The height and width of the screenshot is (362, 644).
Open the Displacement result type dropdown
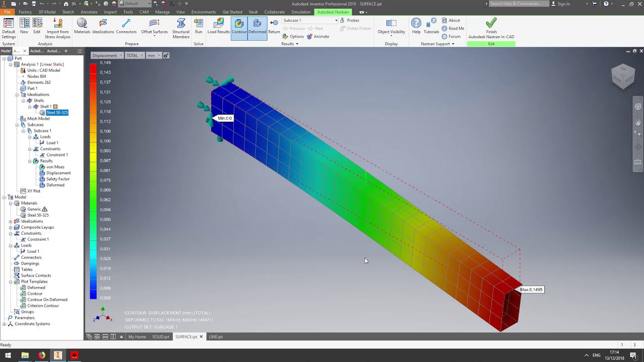[107, 55]
